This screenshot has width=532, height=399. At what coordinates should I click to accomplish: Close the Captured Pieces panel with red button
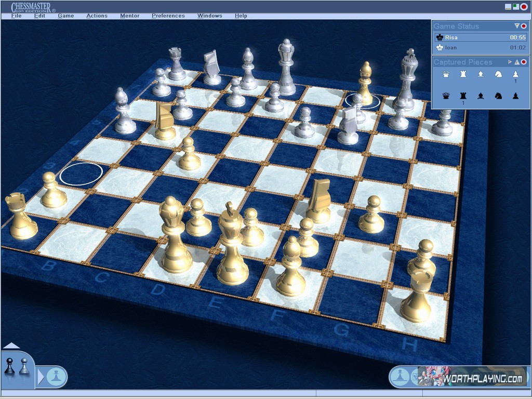coord(524,62)
